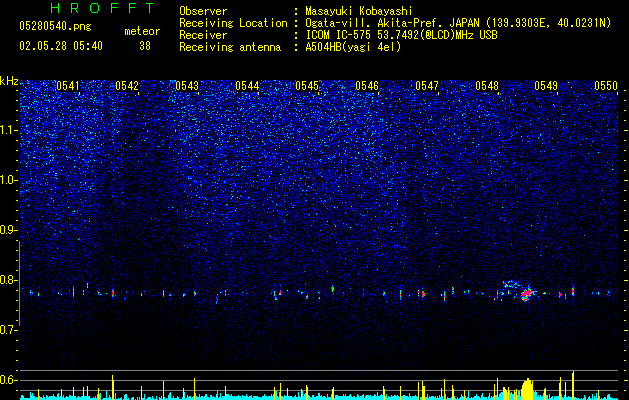Click the 1.1 frequency axis label
Viewport: 629px width, 400px height.
(9, 130)
